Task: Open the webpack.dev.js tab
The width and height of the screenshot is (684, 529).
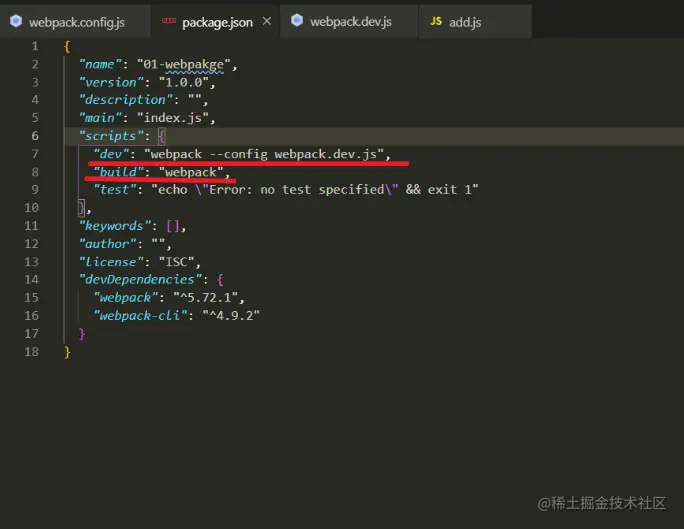Action: [x=350, y=21]
